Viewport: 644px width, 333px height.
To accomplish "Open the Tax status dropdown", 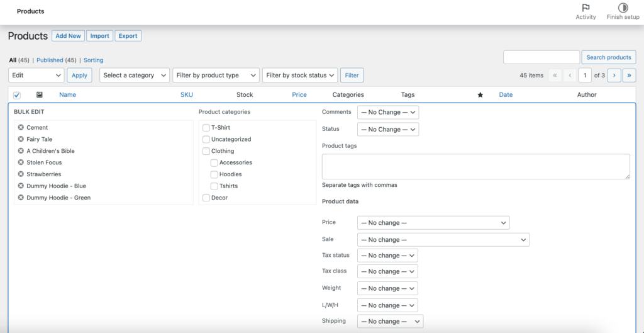I will pyautogui.click(x=387, y=256).
